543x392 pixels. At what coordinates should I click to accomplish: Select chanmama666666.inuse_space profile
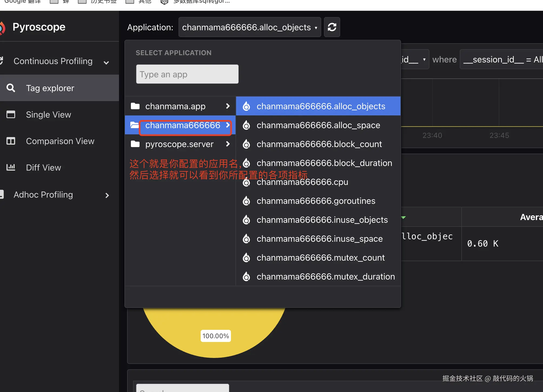click(x=319, y=239)
